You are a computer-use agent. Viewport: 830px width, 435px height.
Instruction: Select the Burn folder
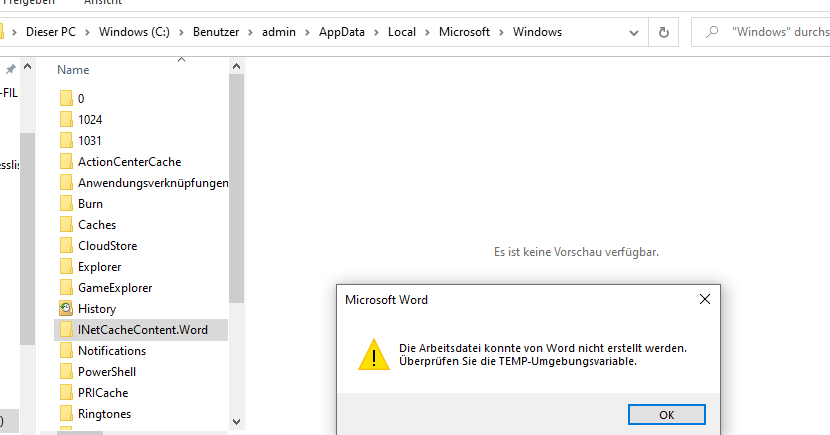91,204
